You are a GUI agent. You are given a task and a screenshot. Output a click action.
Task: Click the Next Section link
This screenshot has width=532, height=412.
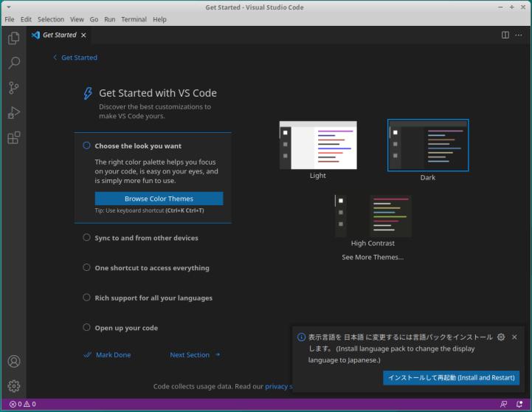190,355
